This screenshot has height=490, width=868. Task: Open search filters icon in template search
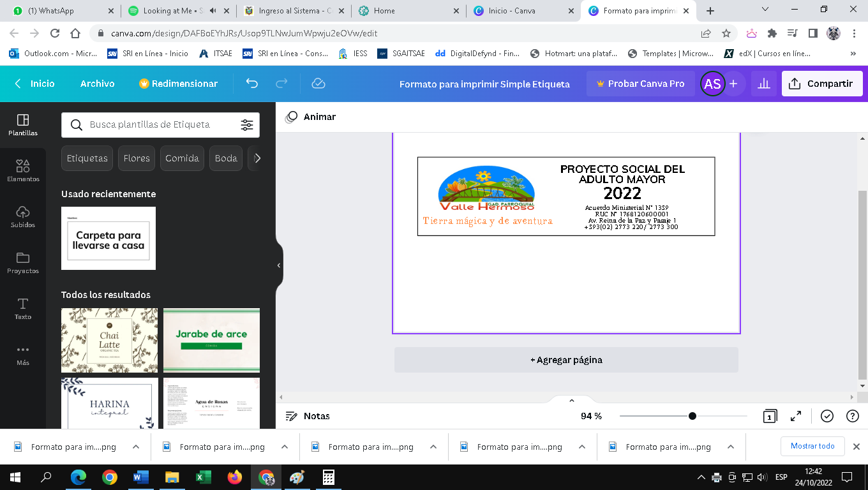click(x=247, y=125)
